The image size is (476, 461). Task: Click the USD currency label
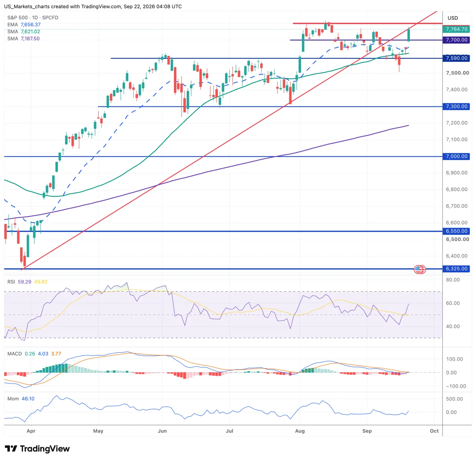pyautogui.click(x=453, y=18)
